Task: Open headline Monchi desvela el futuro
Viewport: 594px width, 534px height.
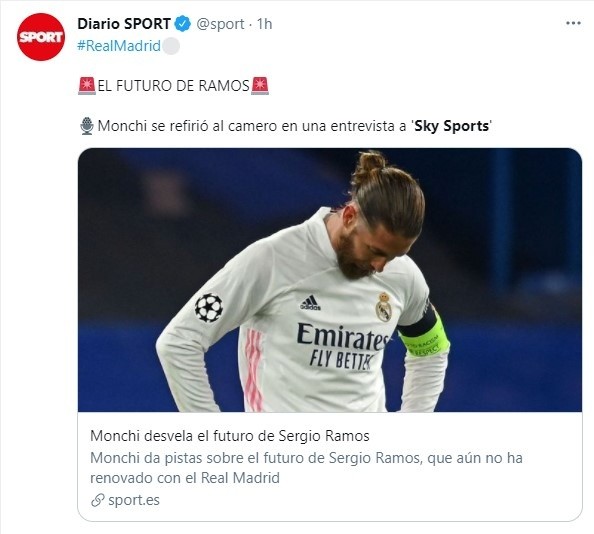Action: click(x=230, y=436)
